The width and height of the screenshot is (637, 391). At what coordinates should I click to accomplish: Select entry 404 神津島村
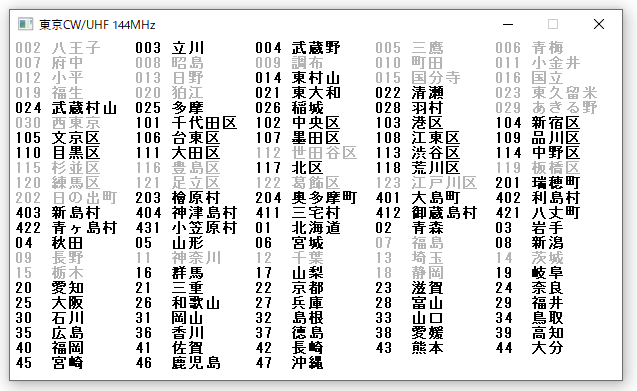coord(186,213)
